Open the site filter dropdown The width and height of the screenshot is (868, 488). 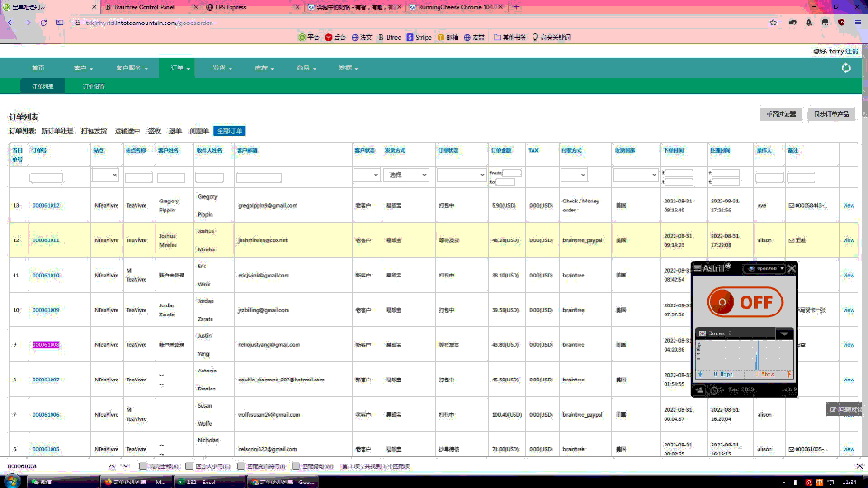[105, 174]
